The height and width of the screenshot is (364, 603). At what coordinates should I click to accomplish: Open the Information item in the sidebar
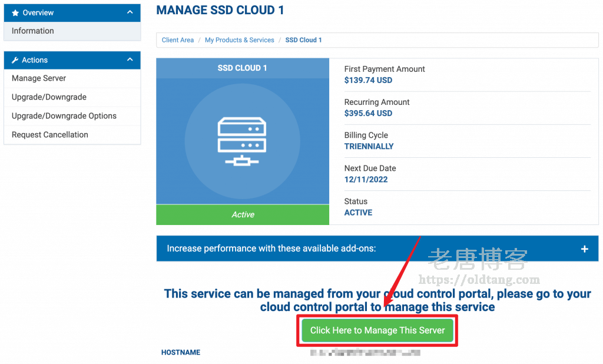point(33,31)
